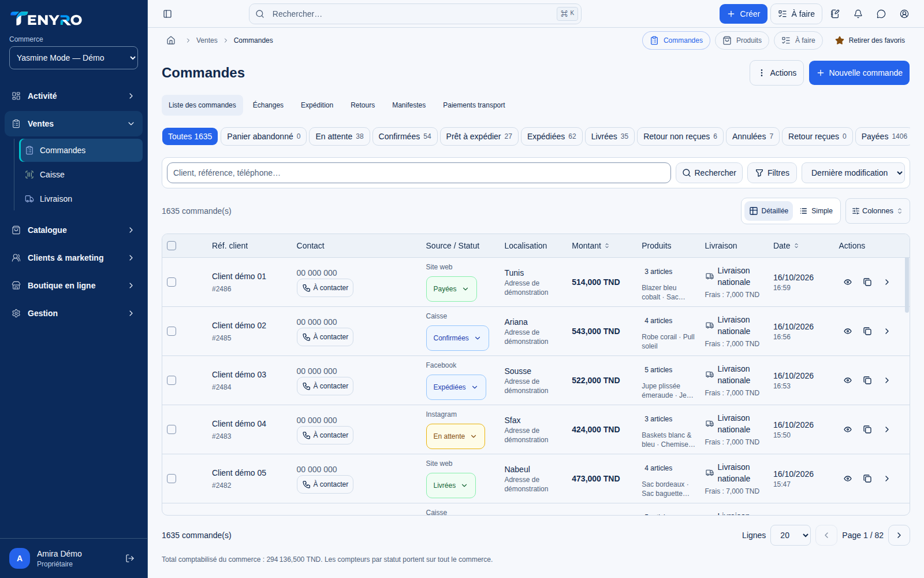Change rows per page dropdown

(791, 535)
